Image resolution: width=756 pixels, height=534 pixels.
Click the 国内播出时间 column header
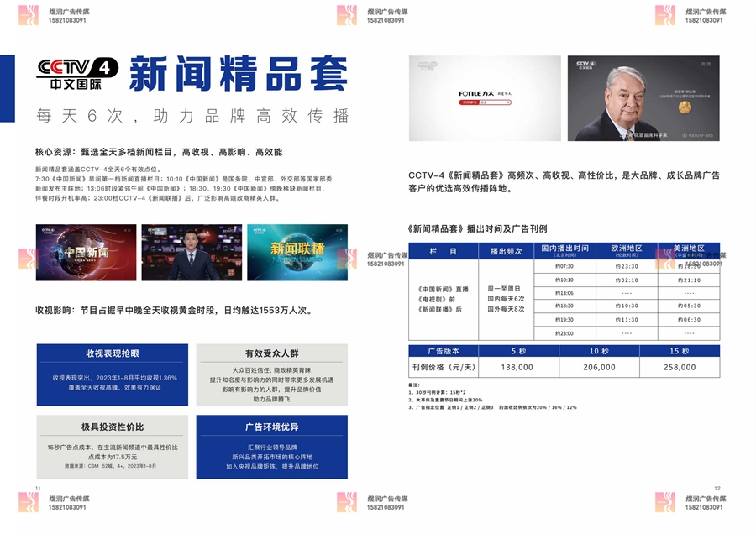[564, 250]
